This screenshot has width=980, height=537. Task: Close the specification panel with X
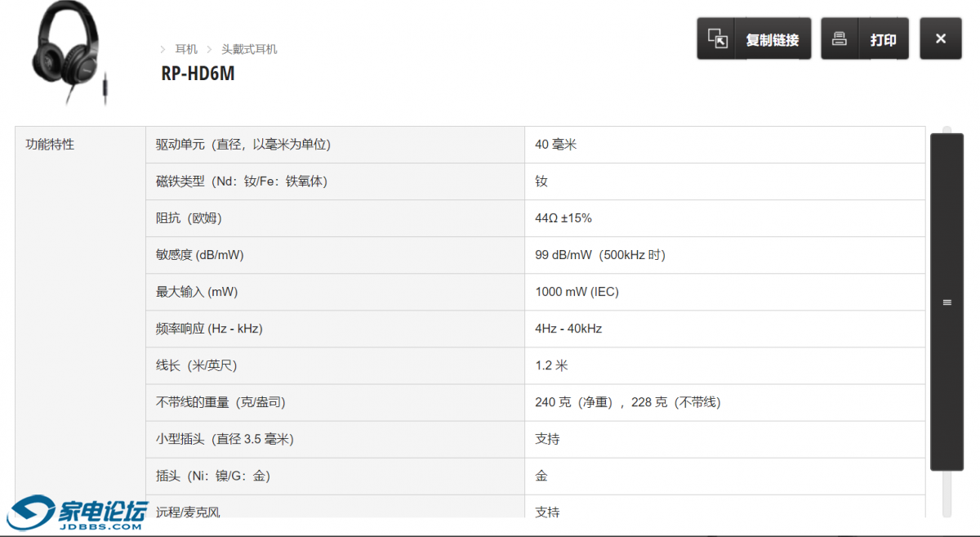click(940, 38)
